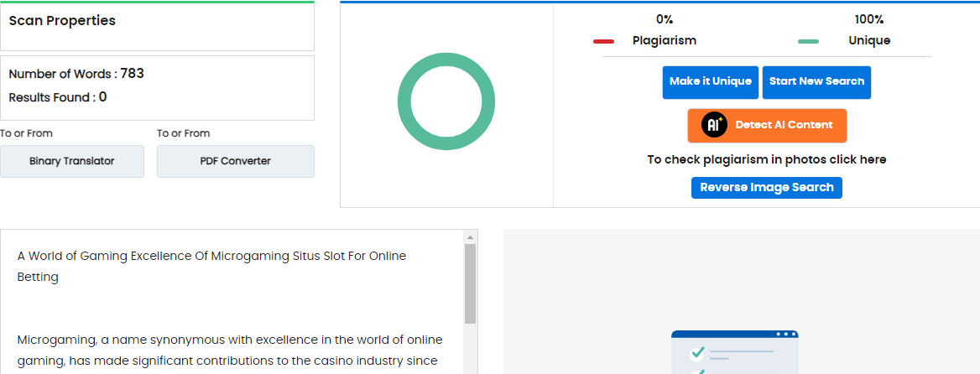
Task: Click the 'Unique' legend label
Action: click(x=869, y=40)
